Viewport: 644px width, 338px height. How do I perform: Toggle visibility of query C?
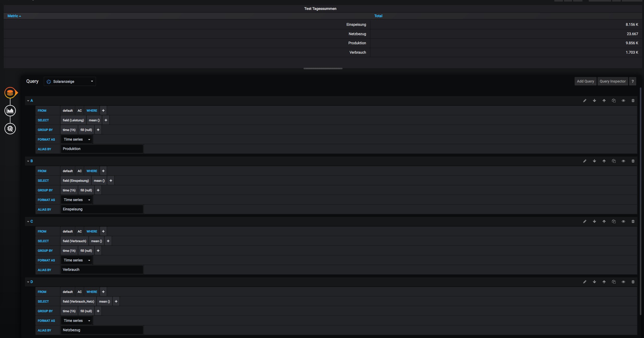pyautogui.click(x=623, y=222)
